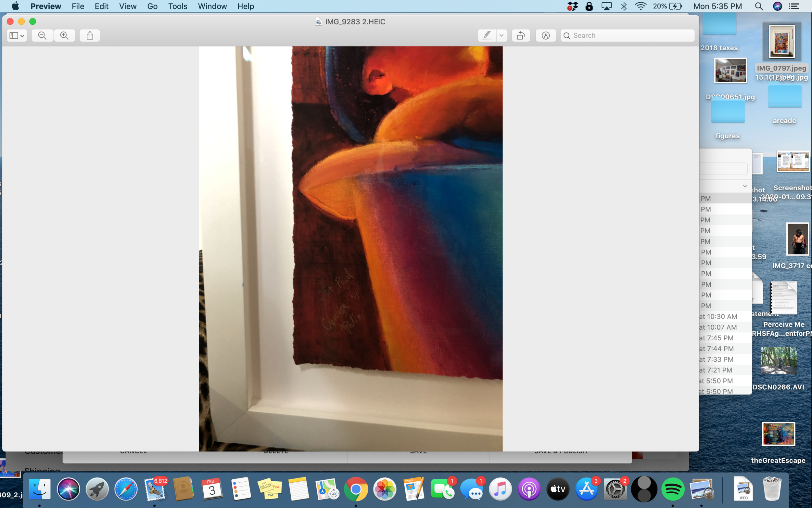Open the Wi-Fi status menu

pos(641,6)
